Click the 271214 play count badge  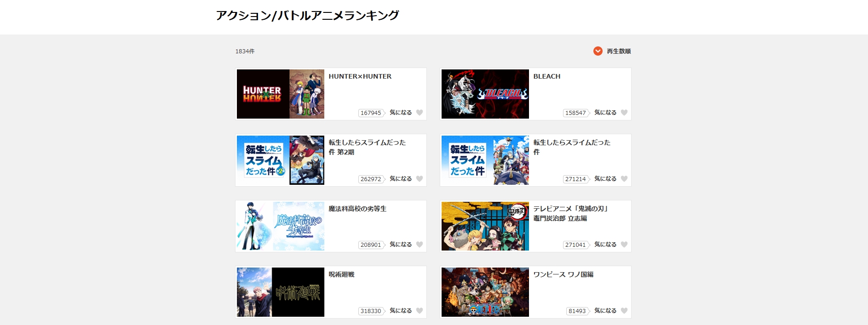(x=576, y=179)
